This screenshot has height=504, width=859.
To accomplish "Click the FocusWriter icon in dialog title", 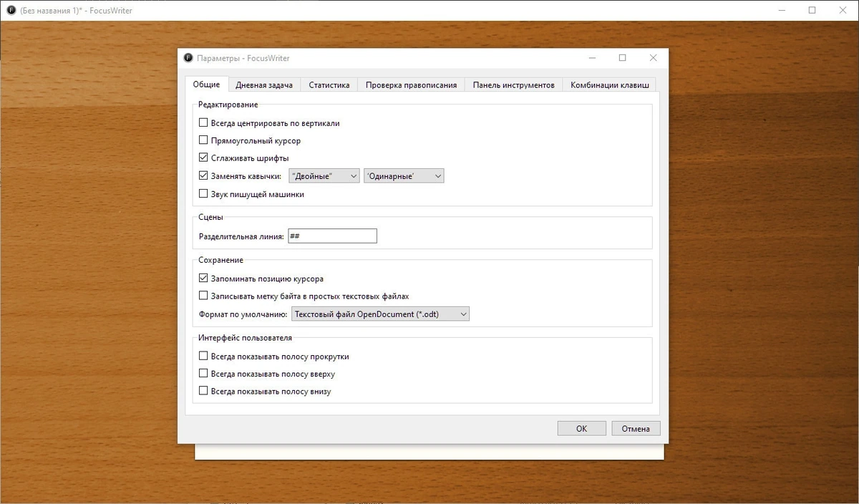I will point(188,58).
